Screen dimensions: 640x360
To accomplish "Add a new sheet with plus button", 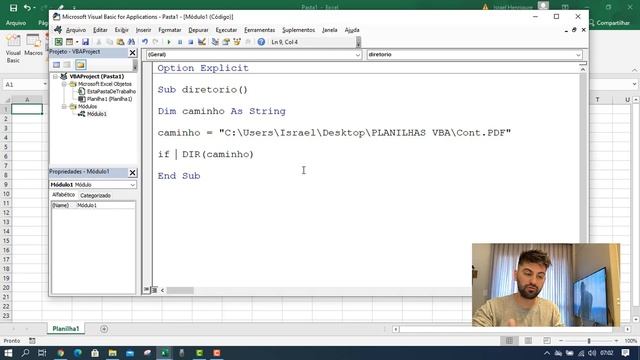I will [104, 329].
